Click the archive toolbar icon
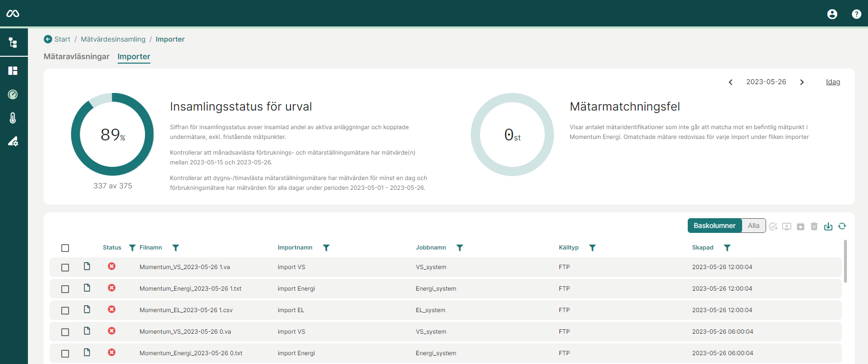The height and width of the screenshot is (364, 868). [800, 226]
